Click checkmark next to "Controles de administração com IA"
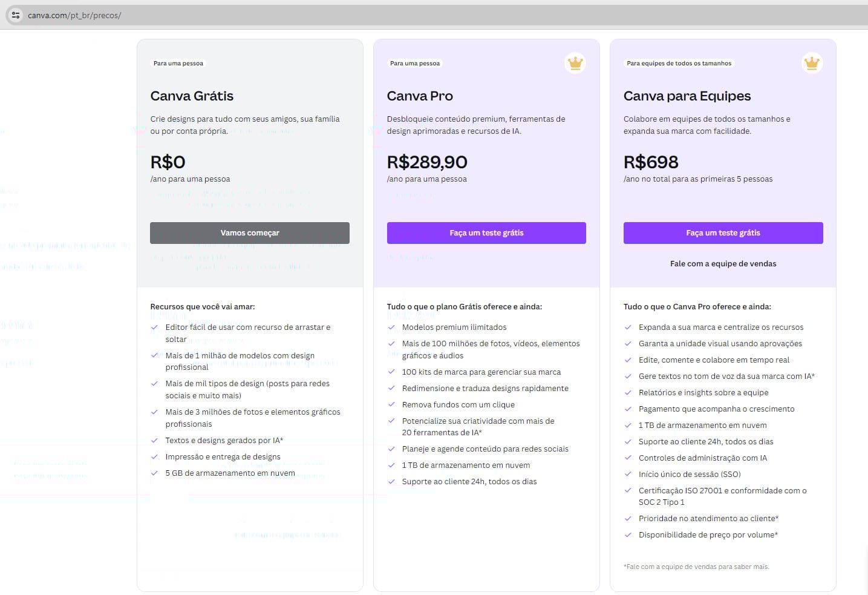Screen dimensions: 868x595 [x=628, y=458]
